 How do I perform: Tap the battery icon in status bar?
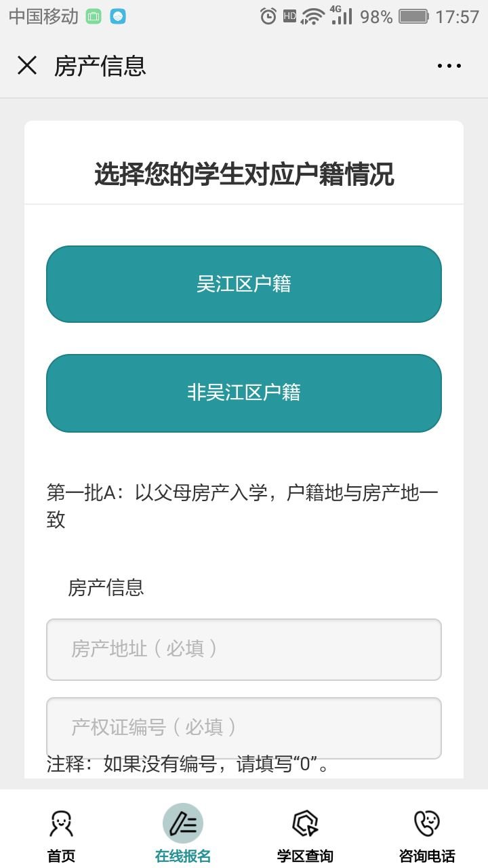pos(413,16)
